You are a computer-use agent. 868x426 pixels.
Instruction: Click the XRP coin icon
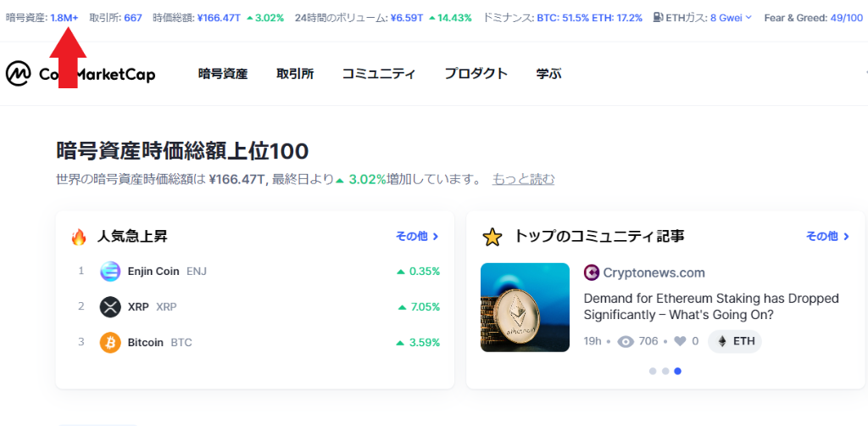[x=110, y=307]
